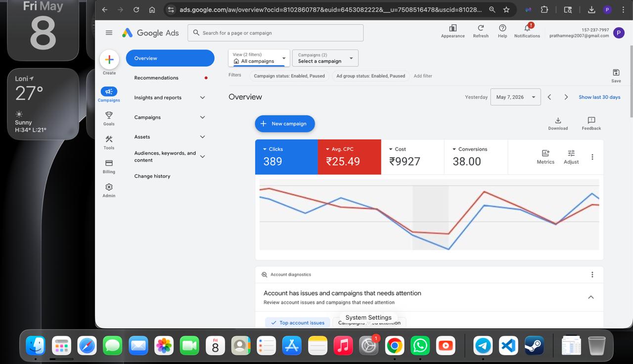This screenshot has width=633, height=364.
Task: Reload the page in Chrome toolbar
Action: coord(136,9)
